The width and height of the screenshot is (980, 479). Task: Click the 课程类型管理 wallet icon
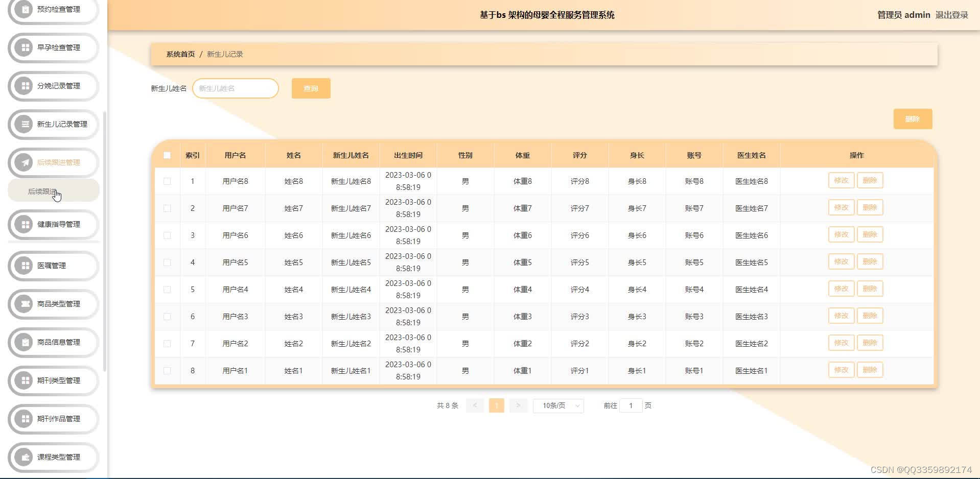25,457
